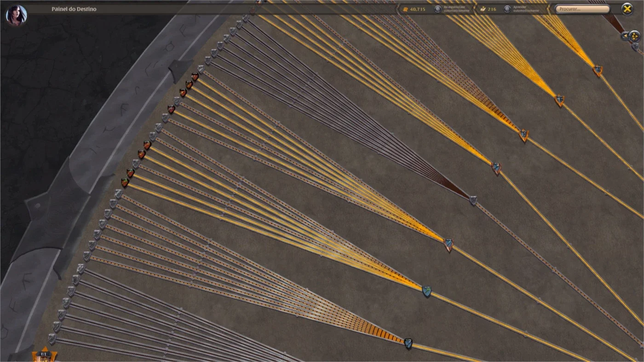Viewport: 644px width, 362px height.
Task: Click the Procurar search field
Action: pyautogui.click(x=582, y=9)
